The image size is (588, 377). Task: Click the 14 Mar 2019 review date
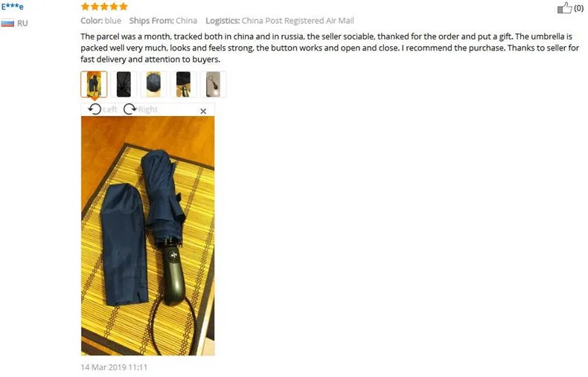[x=114, y=367]
